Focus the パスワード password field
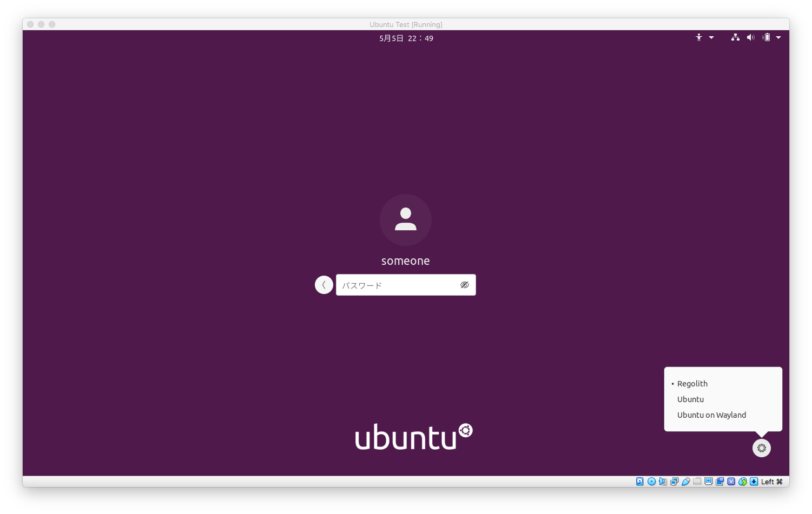Image resolution: width=812 pixels, height=514 pixels. pyautogui.click(x=406, y=285)
